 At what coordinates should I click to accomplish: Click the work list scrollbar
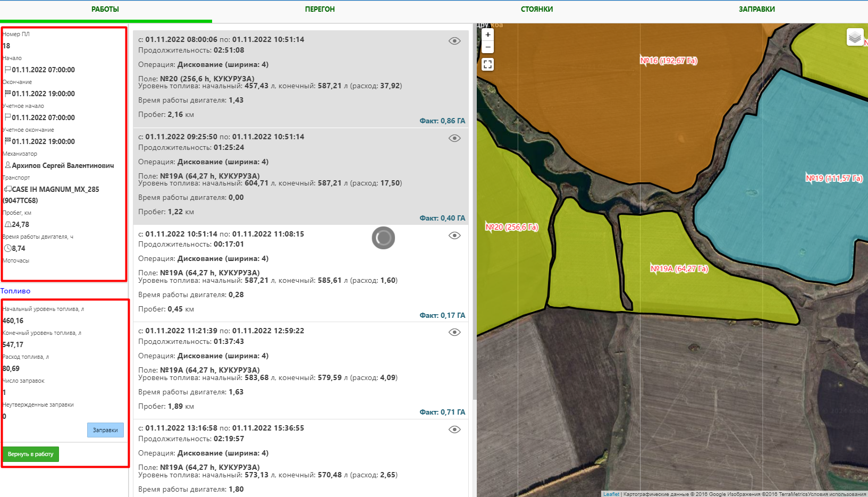pos(474,213)
